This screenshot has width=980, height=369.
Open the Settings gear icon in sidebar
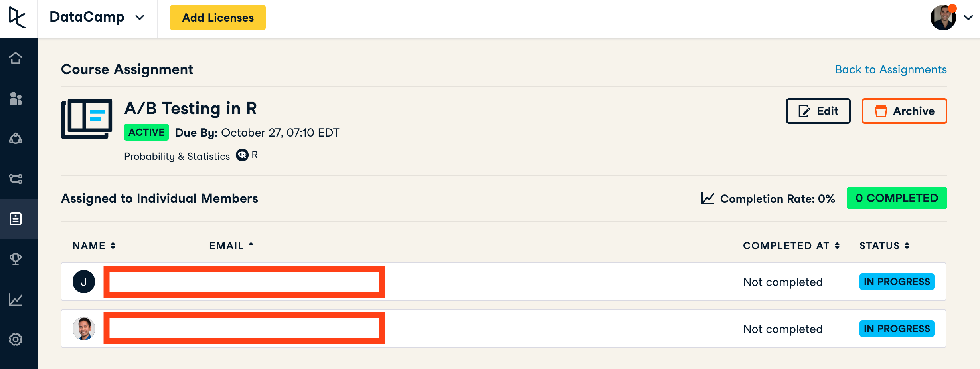[16, 339]
